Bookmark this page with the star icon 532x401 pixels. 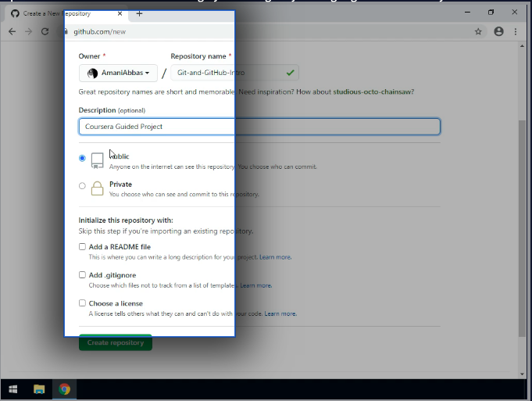coord(478,31)
